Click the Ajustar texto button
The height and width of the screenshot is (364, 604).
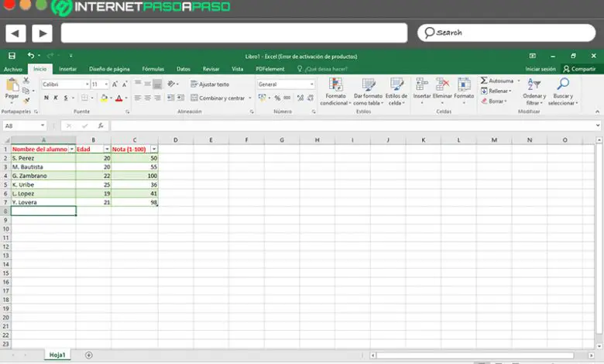pyautogui.click(x=210, y=84)
